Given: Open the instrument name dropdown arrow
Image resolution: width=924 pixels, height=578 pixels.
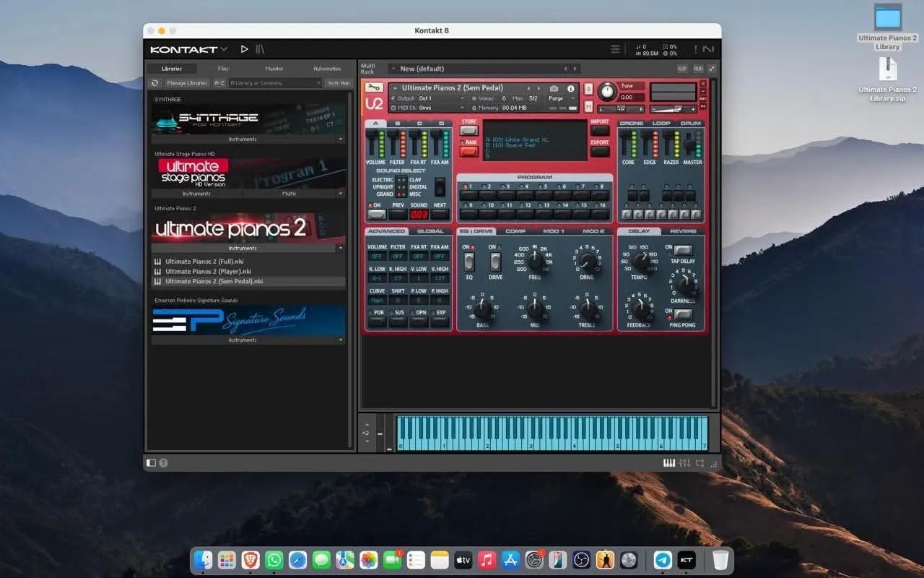Looking at the screenshot, I should pos(395,88).
